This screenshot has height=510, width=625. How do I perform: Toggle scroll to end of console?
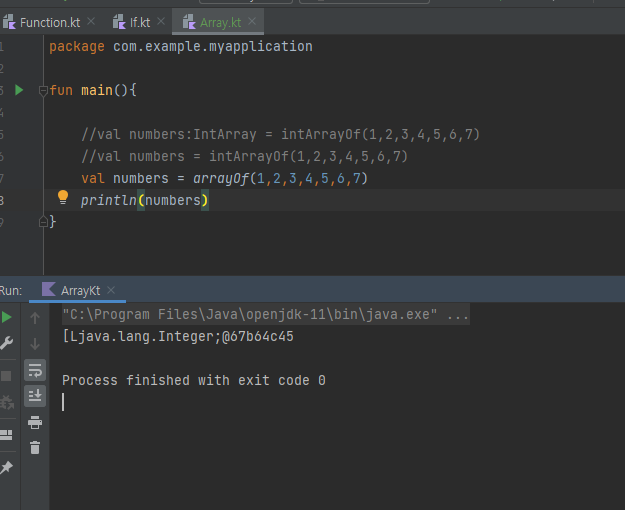tap(35, 396)
